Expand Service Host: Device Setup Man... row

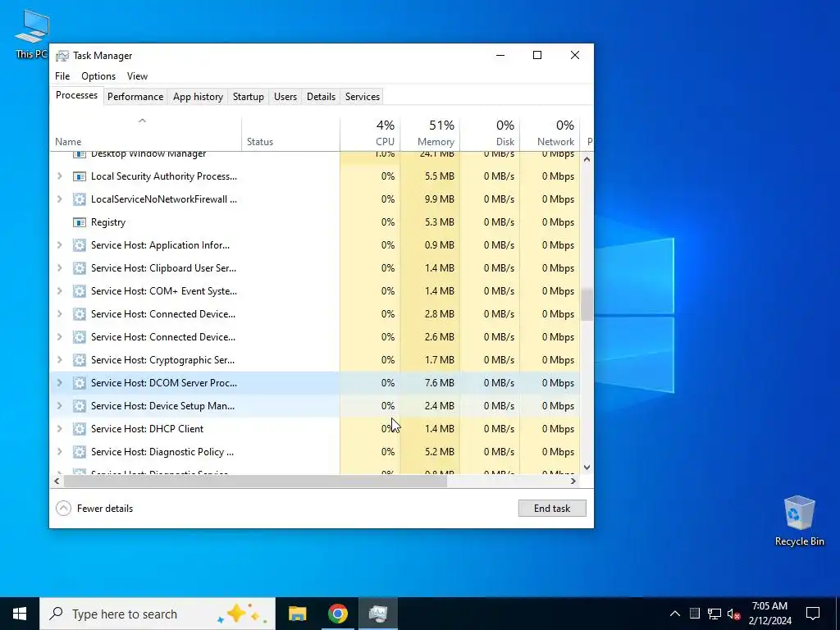(59, 406)
